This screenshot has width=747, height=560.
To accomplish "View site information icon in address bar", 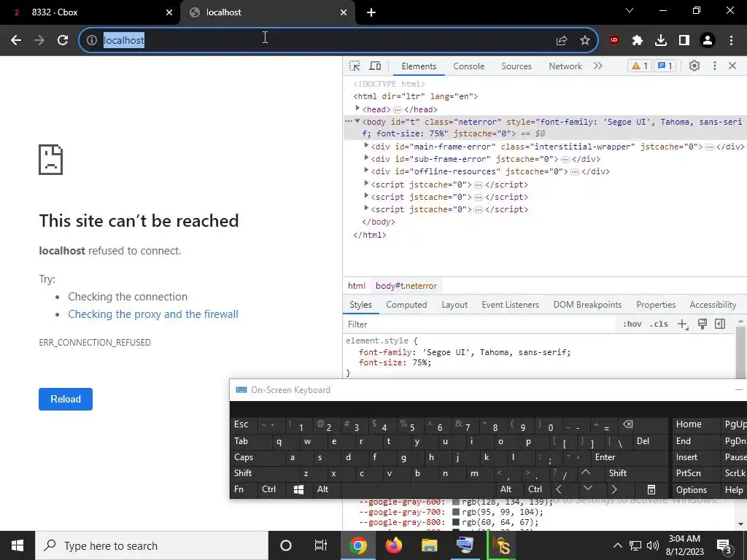I will point(92,40).
